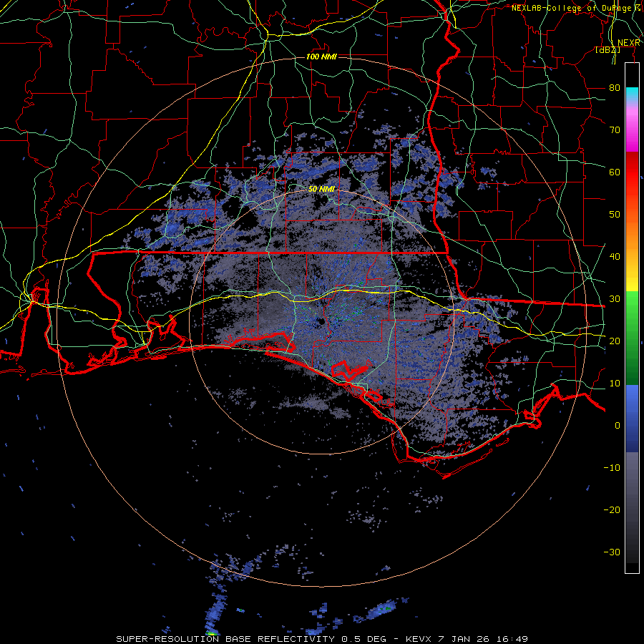
Task: Click the "[dBZ]" unit label above color bar
Action: click(x=608, y=50)
